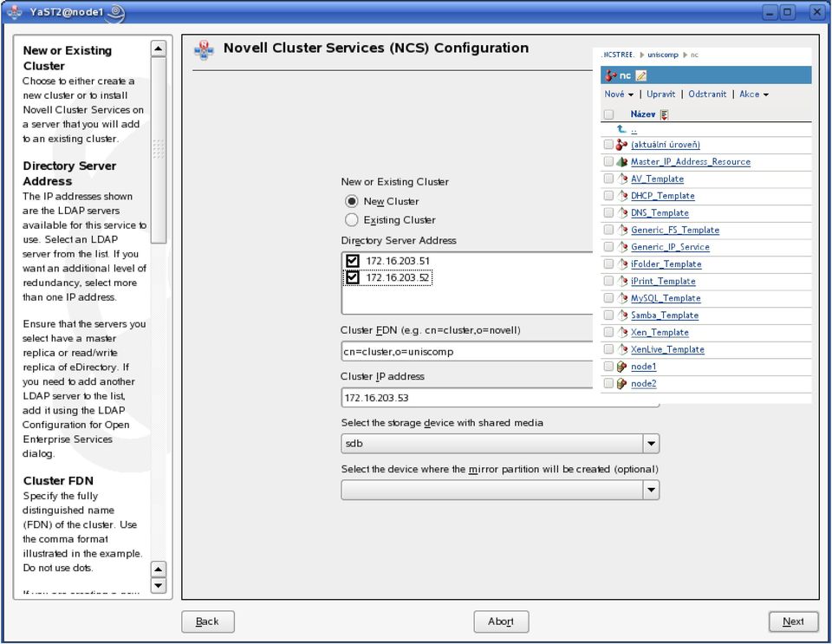The width and height of the screenshot is (832, 644).
Task: Click the MySQL_Template icon
Action: pos(622,298)
